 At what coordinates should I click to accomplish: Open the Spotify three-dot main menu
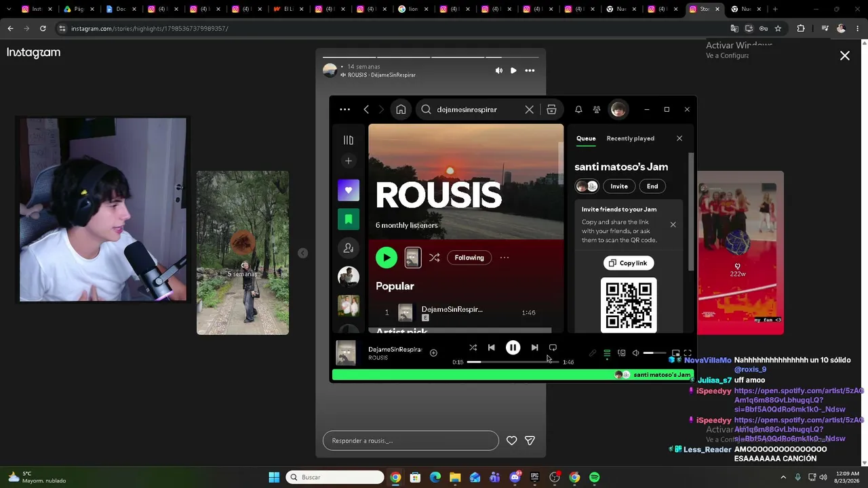[x=344, y=109]
